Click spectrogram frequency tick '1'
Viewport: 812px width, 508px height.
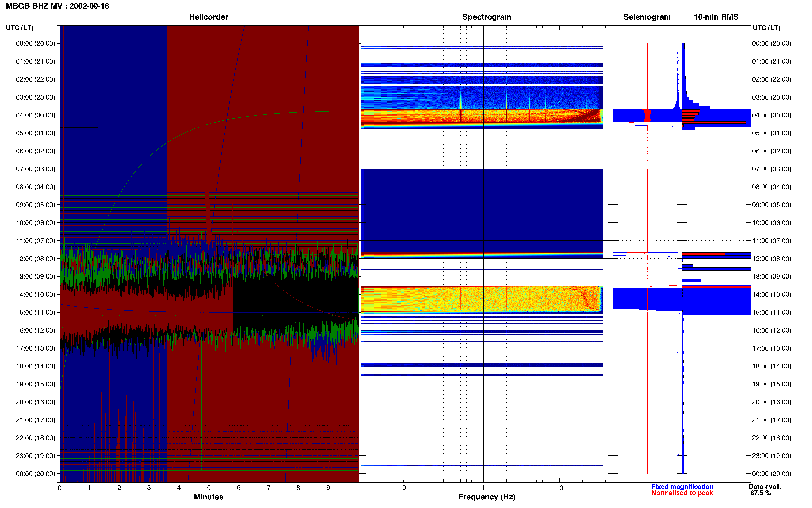click(483, 488)
